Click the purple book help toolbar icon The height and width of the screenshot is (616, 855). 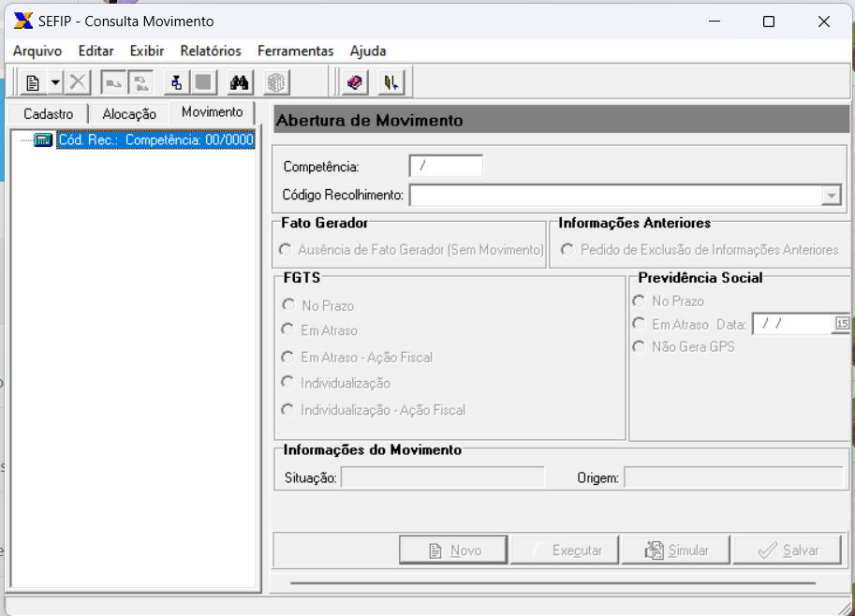(x=355, y=83)
